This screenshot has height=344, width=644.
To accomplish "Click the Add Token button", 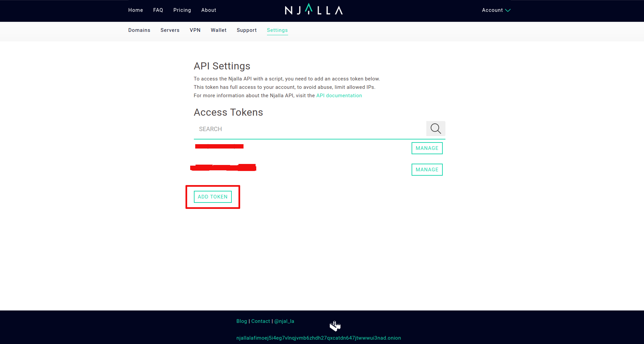I will [x=213, y=197].
